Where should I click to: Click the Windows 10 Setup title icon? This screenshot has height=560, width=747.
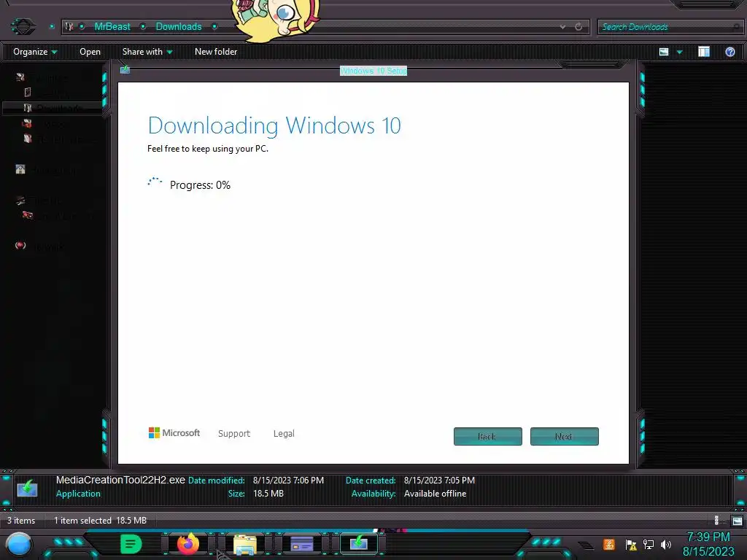125,69
